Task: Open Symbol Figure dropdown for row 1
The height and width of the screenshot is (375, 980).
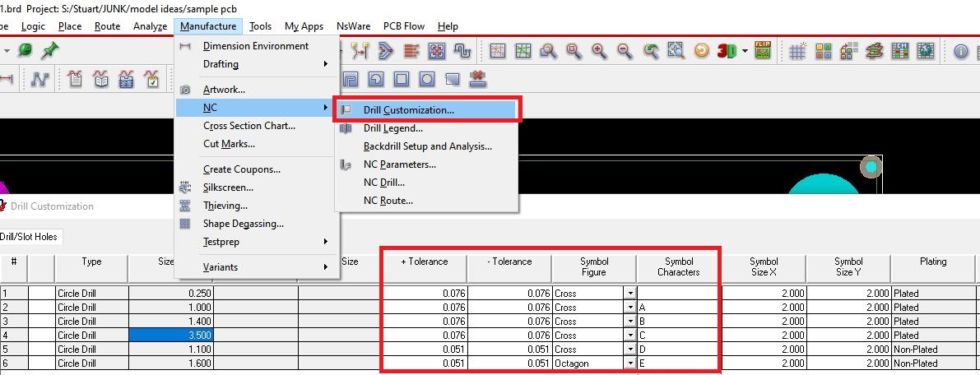Action: coord(629,294)
